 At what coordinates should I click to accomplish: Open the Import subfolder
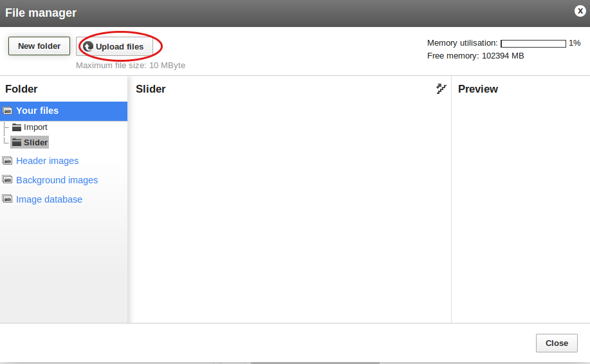point(35,127)
